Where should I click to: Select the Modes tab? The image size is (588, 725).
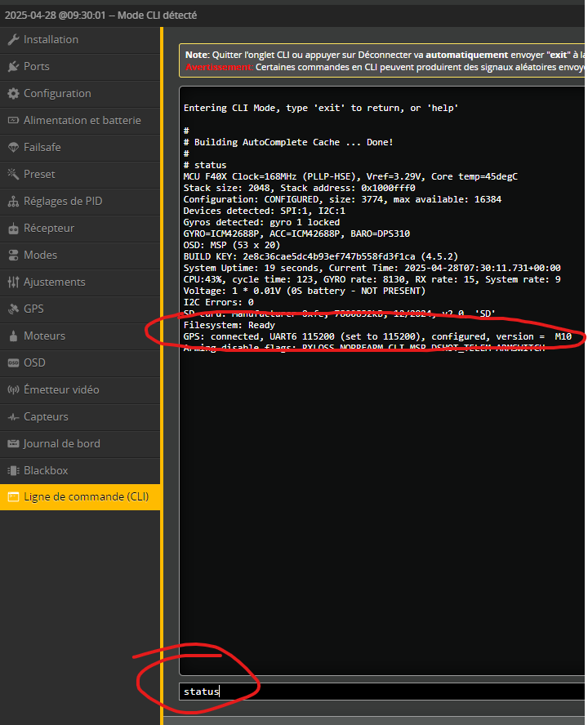point(40,256)
